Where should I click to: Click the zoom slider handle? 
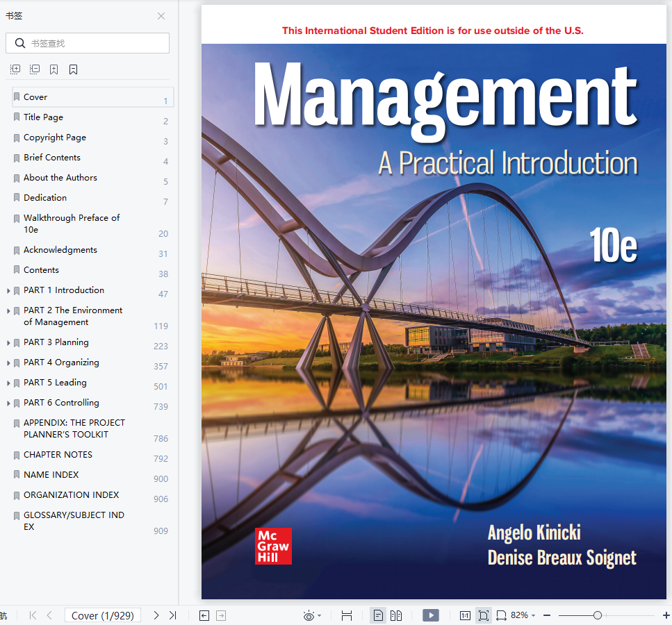coord(598,615)
